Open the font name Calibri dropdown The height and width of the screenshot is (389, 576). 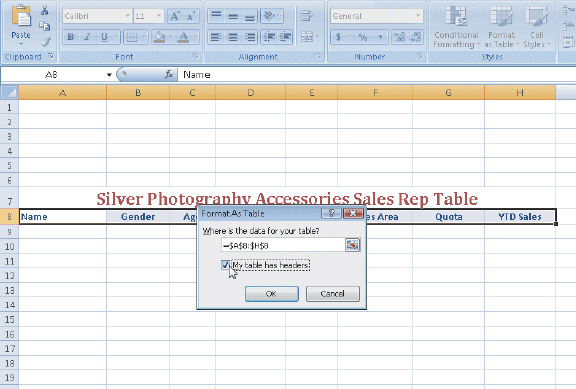tap(127, 16)
